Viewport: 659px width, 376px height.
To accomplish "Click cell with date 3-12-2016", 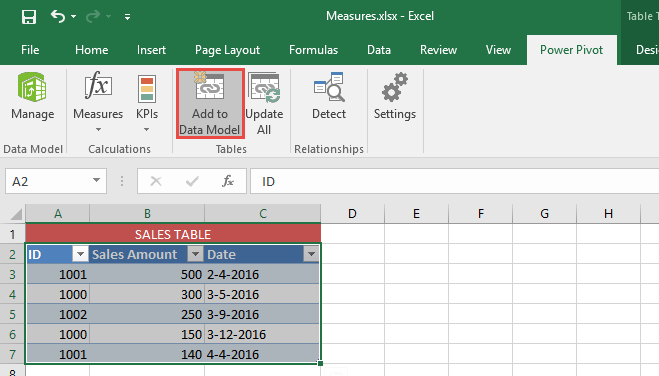I will point(262,334).
